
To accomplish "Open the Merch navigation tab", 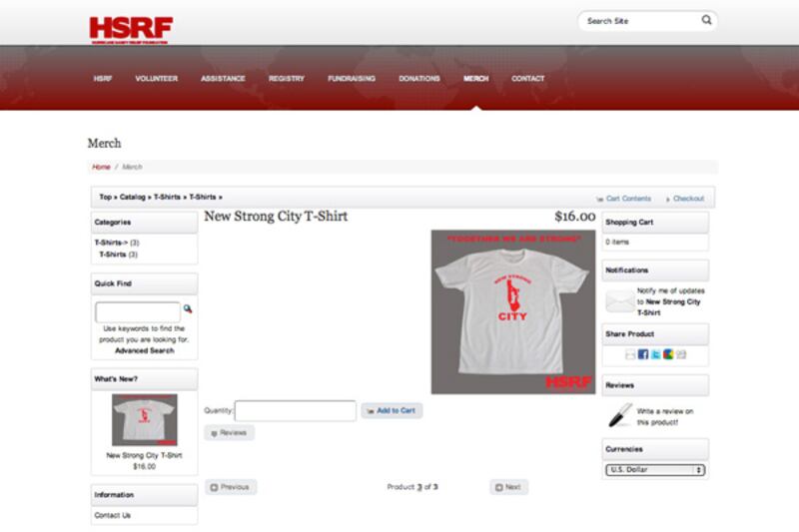I will pyautogui.click(x=475, y=78).
